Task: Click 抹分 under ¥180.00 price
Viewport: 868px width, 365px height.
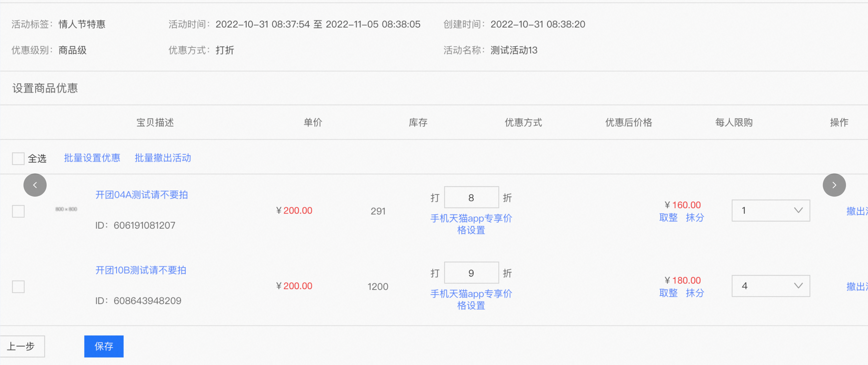Action: point(695,293)
